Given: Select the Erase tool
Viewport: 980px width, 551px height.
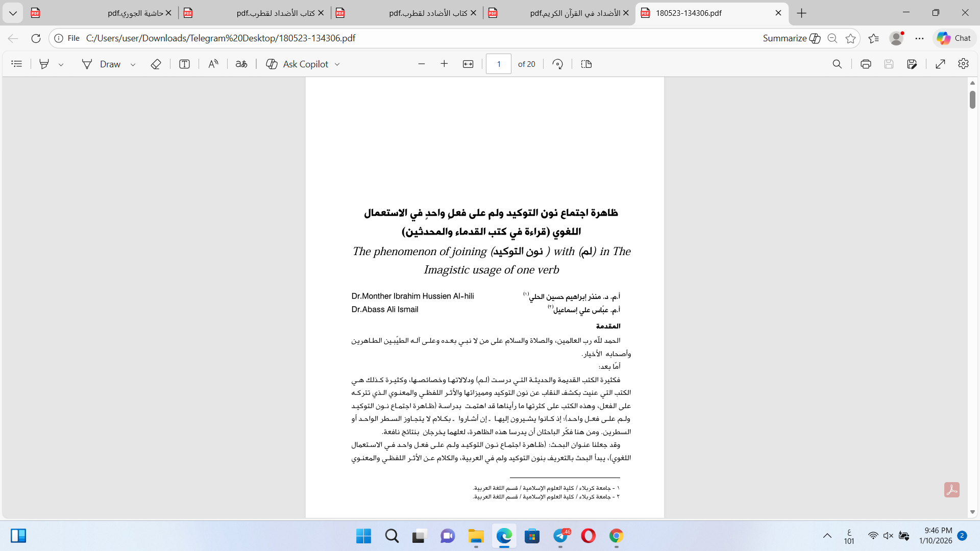Looking at the screenshot, I should (156, 64).
